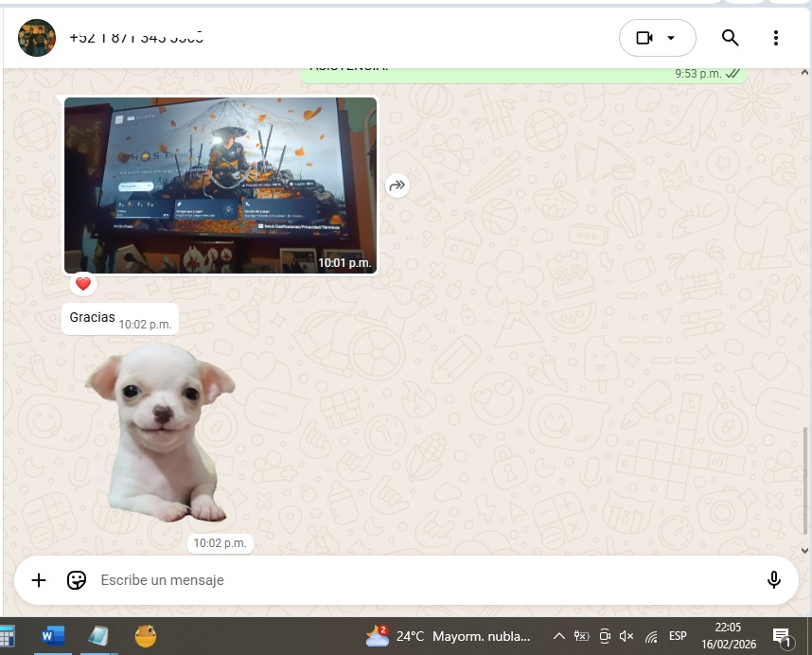Click the 9:53 p.m. sent message
Image resolution: width=812 pixels, height=655 pixels.
click(523, 74)
